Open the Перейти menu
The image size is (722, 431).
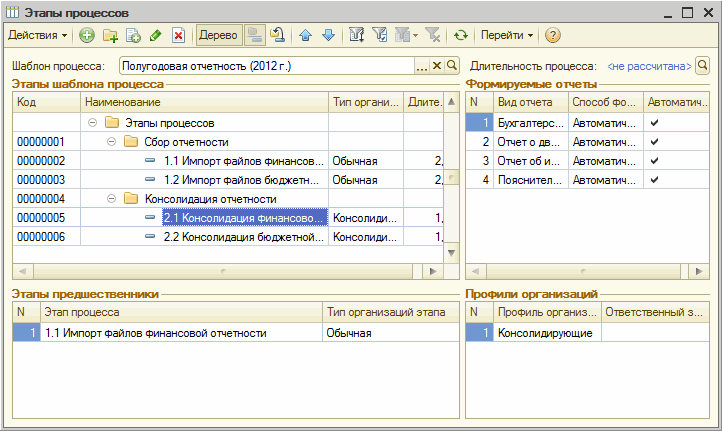click(506, 35)
